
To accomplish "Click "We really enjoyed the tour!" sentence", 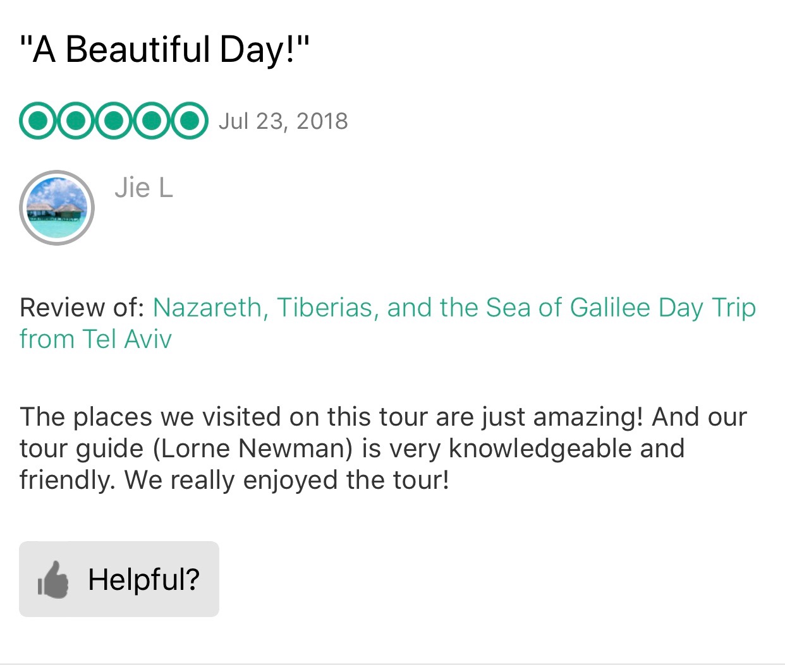I will pos(286,480).
